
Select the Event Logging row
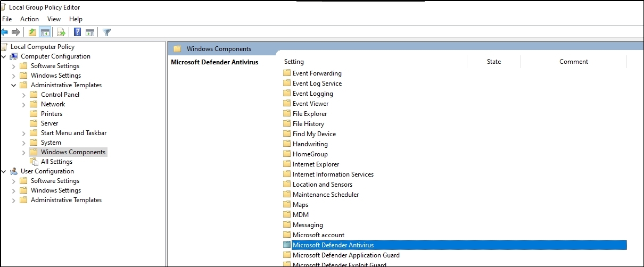coord(313,94)
